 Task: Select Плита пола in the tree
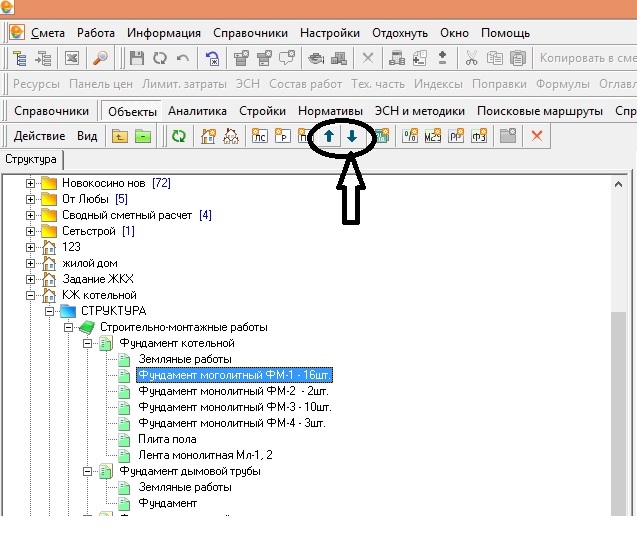click(167, 439)
